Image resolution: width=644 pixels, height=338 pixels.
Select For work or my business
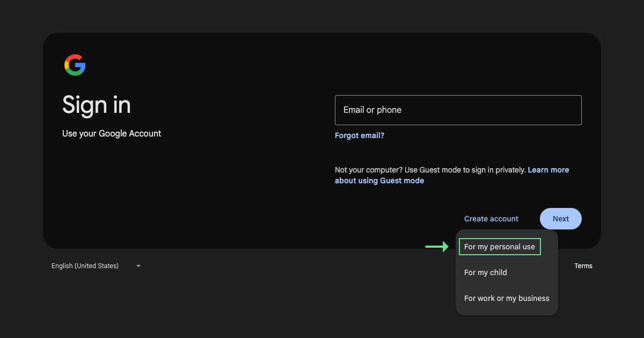point(507,298)
